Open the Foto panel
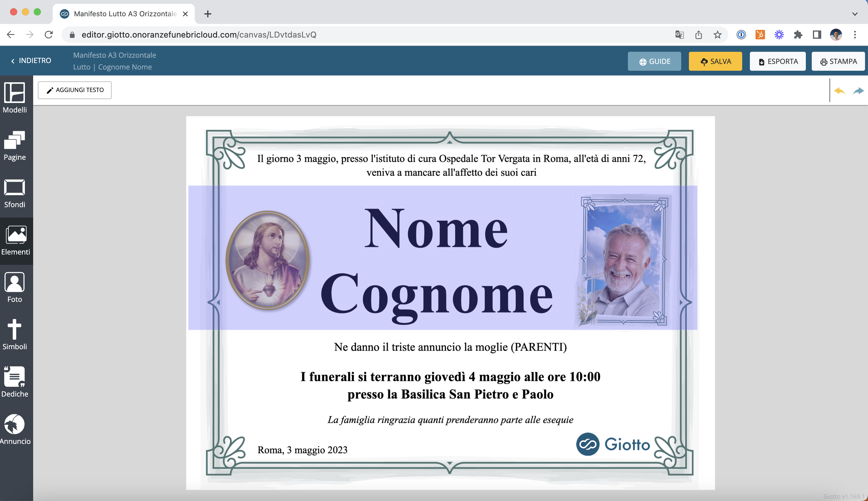The height and width of the screenshot is (501, 868). point(15,288)
